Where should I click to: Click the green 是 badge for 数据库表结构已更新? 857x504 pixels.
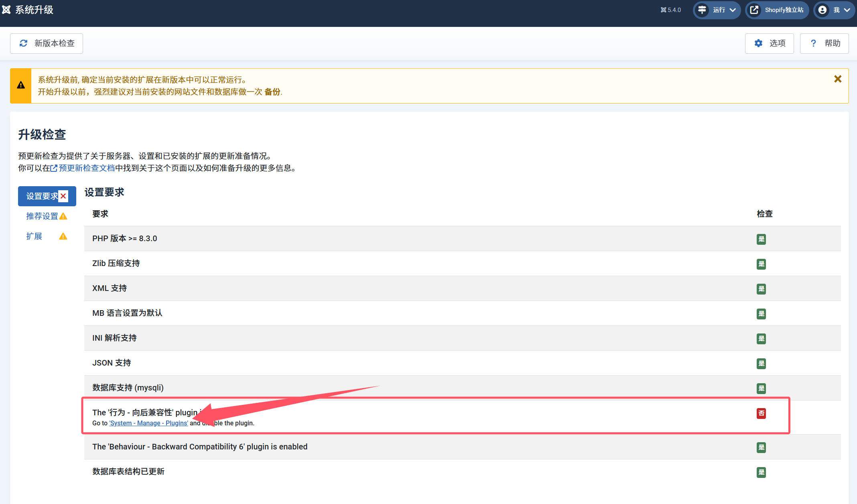pos(761,472)
